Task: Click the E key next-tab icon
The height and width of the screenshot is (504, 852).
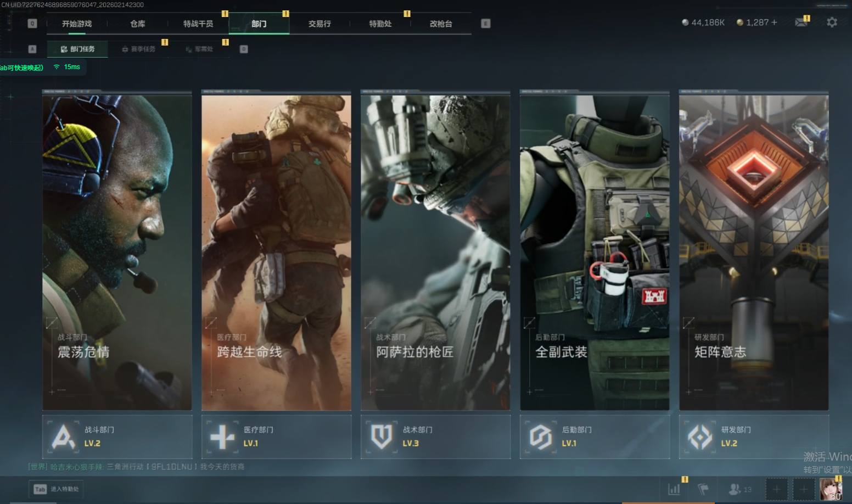Action: pyautogui.click(x=485, y=24)
